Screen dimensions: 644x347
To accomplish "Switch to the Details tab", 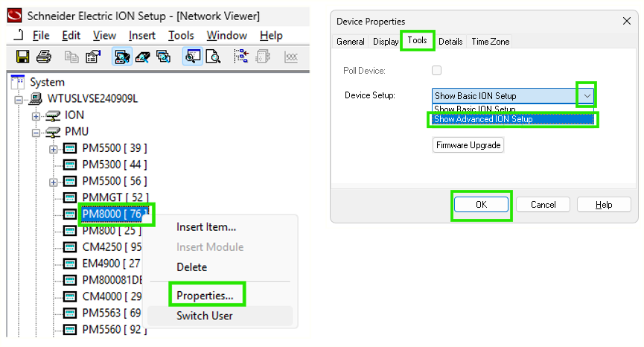I will pos(450,42).
